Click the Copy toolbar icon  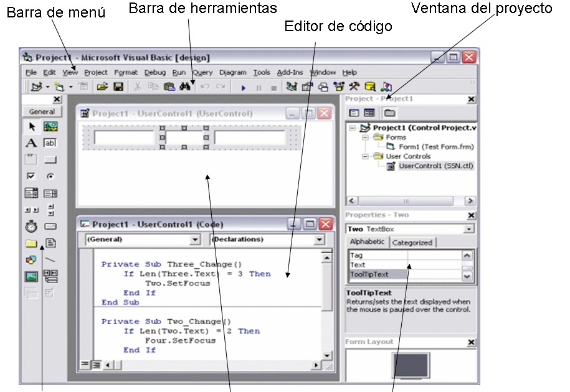(x=153, y=86)
